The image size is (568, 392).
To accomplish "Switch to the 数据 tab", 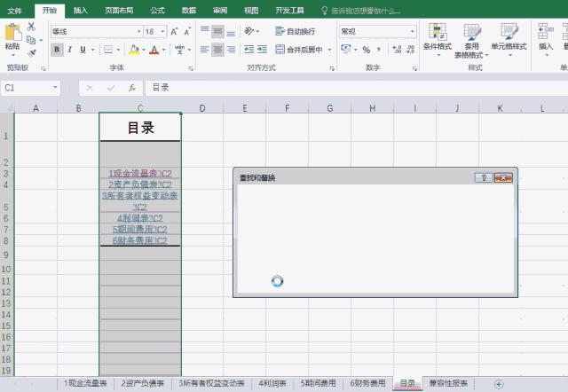I will [x=189, y=11].
